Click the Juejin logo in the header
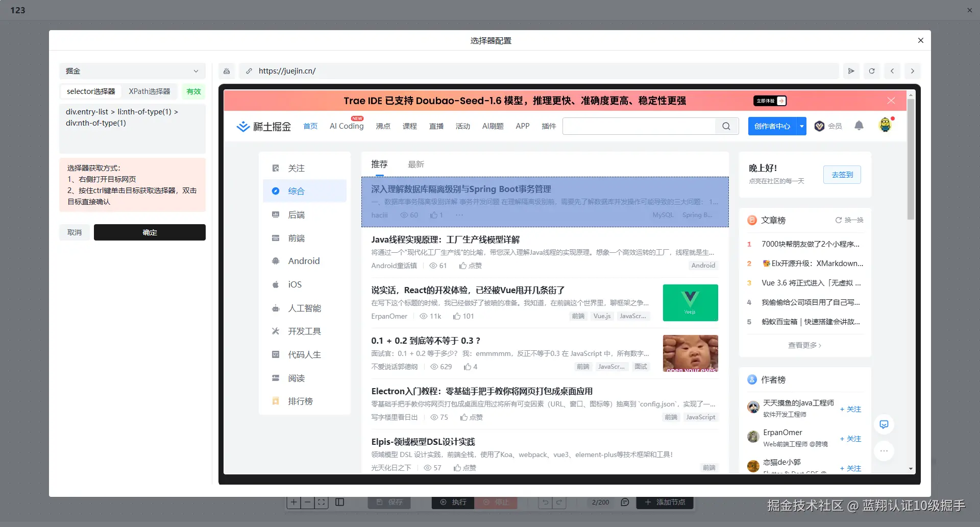Viewport: 980px width, 527px height. [263, 126]
